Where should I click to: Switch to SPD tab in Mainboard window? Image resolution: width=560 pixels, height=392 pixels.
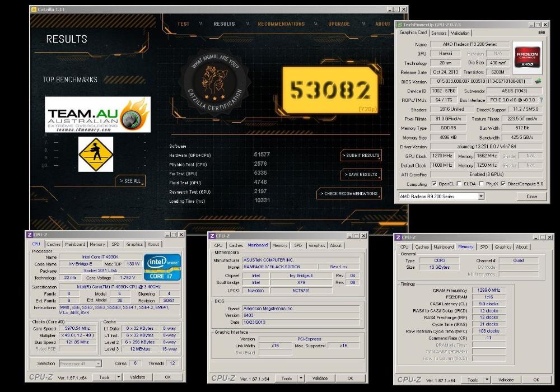click(298, 246)
